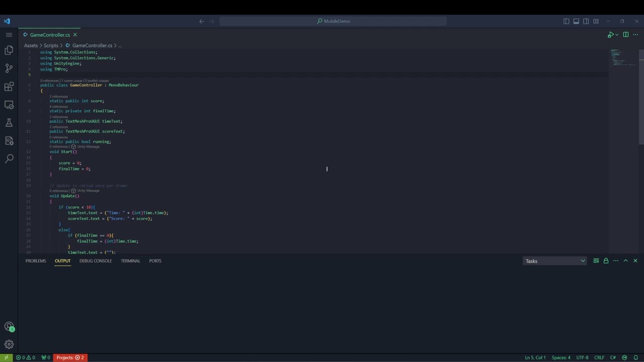The height and width of the screenshot is (362, 644).
Task: Open the hamburger application menu
Action: point(9,35)
